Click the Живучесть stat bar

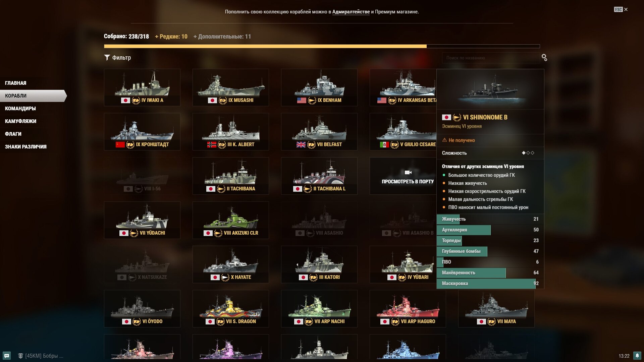[x=490, y=219]
